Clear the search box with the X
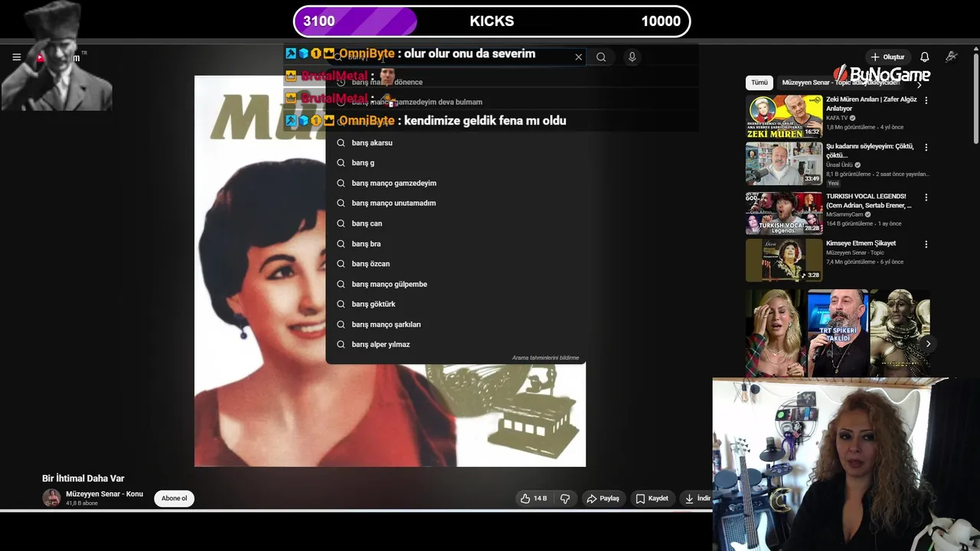Image resolution: width=980 pixels, height=551 pixels. tap(579, 57)
